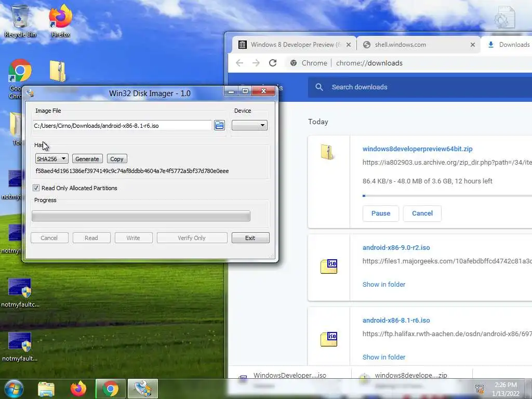The height and width of the screenshot is (399, 532).
Task: Reload the Chrome downloads page
Action: [273, 63]
